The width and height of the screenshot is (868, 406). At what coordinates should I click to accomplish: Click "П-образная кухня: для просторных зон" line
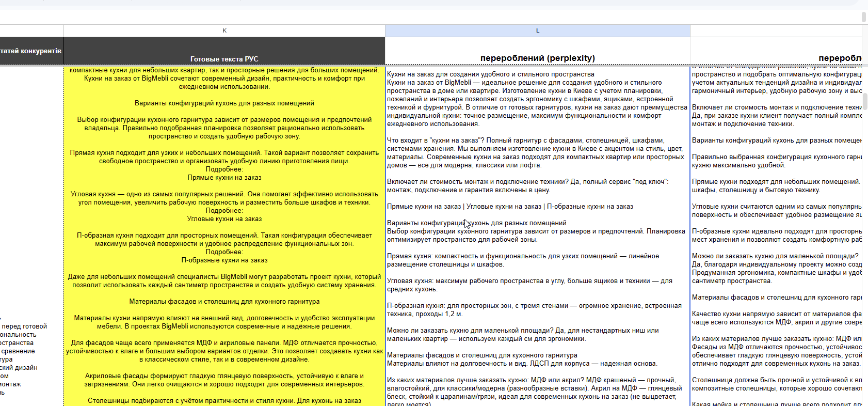(x=534, y=306)
